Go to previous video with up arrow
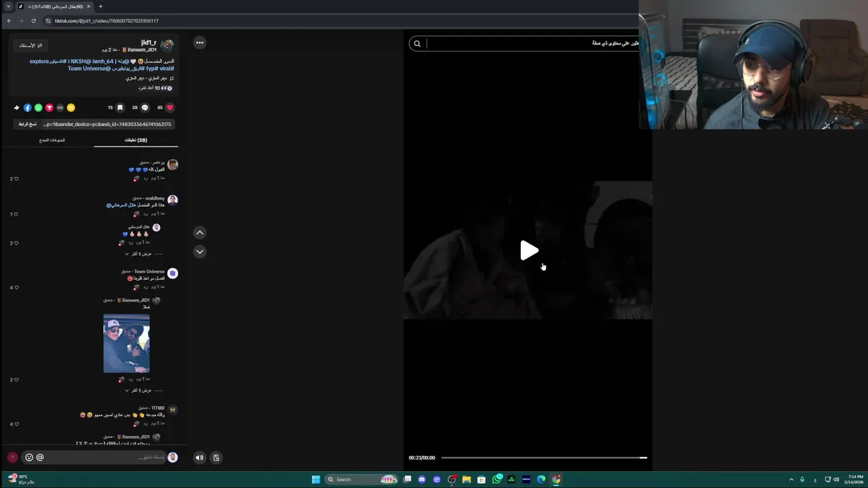Screen dimensions: 868x488 click(x=199, y=232)
